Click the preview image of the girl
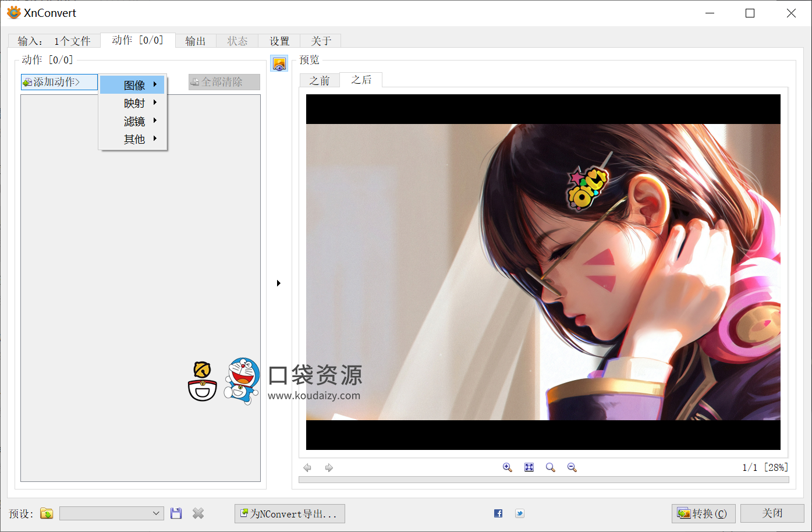 [x=543, y=272]
